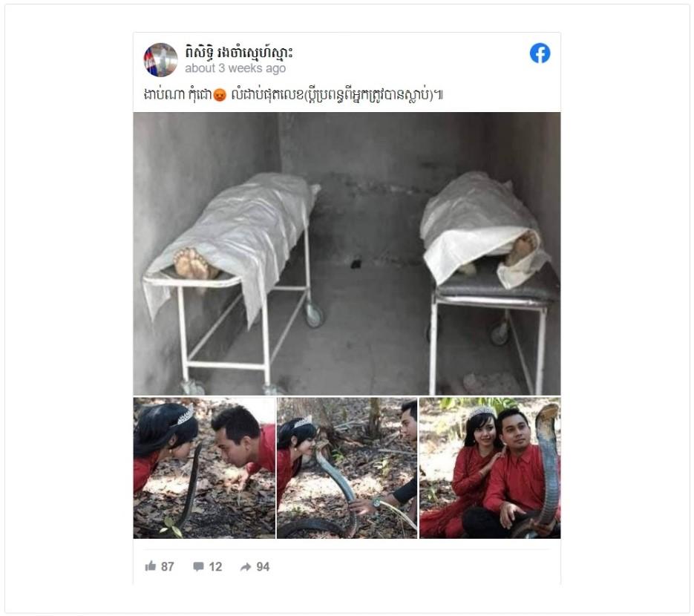Open the large photo of two stretchers
694x616 pixels.
[347, 254]
